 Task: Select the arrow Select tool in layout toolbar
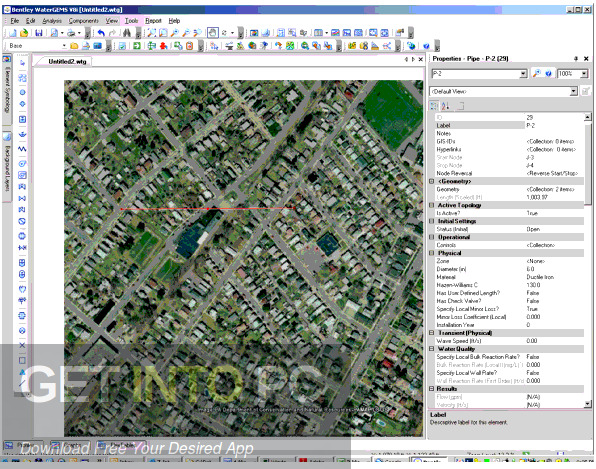point(22,63)
